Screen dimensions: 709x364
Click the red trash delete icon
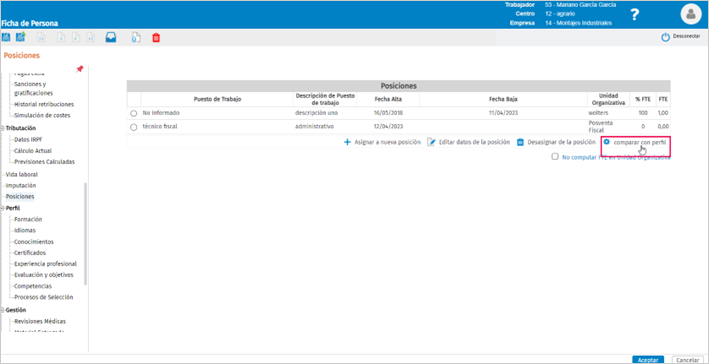[x=156, y=38]
